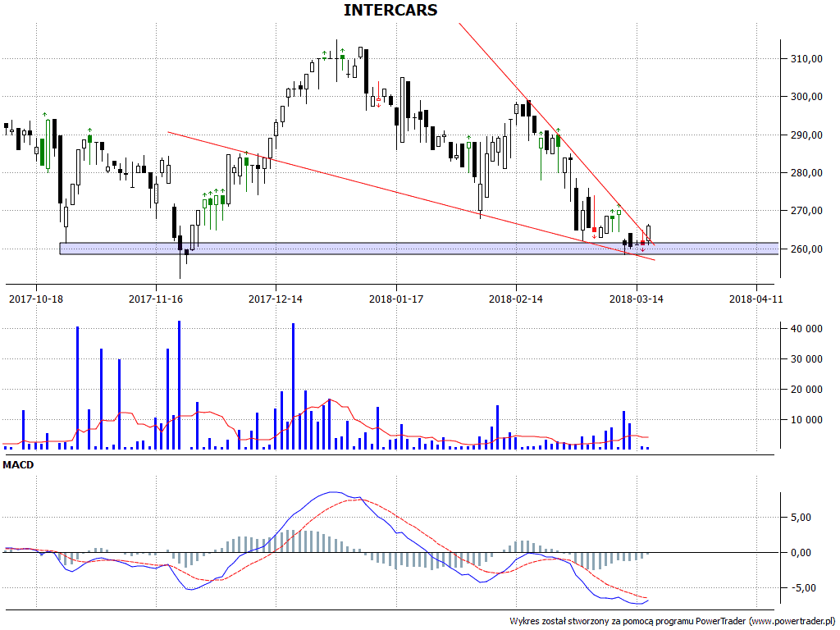Click the 290,00 price axis label

(x=807, y=135)
